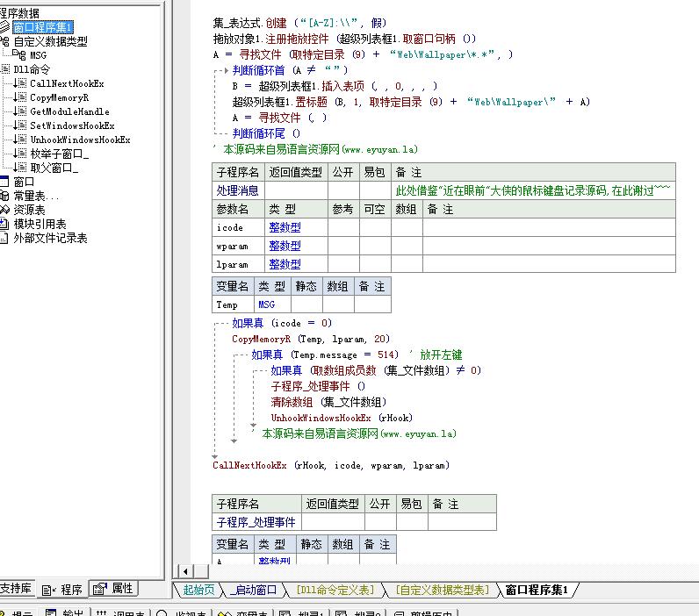This screenshot has width=699, height=616.
Task: Click the 枚举子窗口_ Dll command icon
Action: point(20,154)
